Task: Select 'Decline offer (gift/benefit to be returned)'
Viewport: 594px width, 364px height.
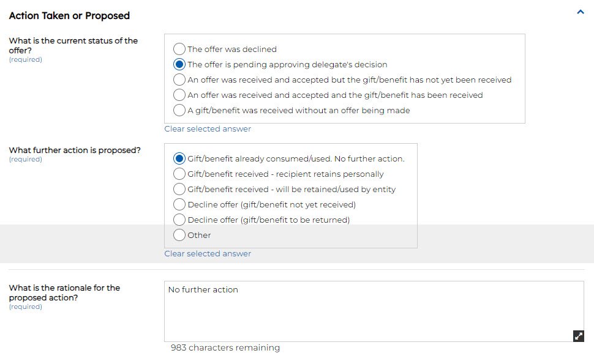Action: click(x=179, y=220)
